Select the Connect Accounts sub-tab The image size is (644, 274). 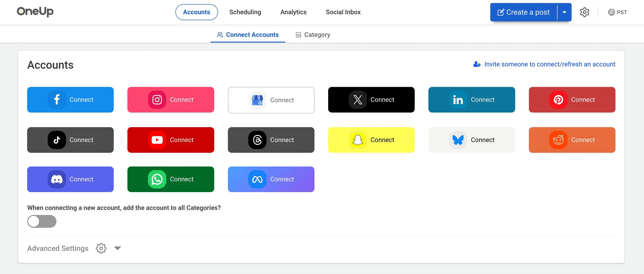[248, 35]
